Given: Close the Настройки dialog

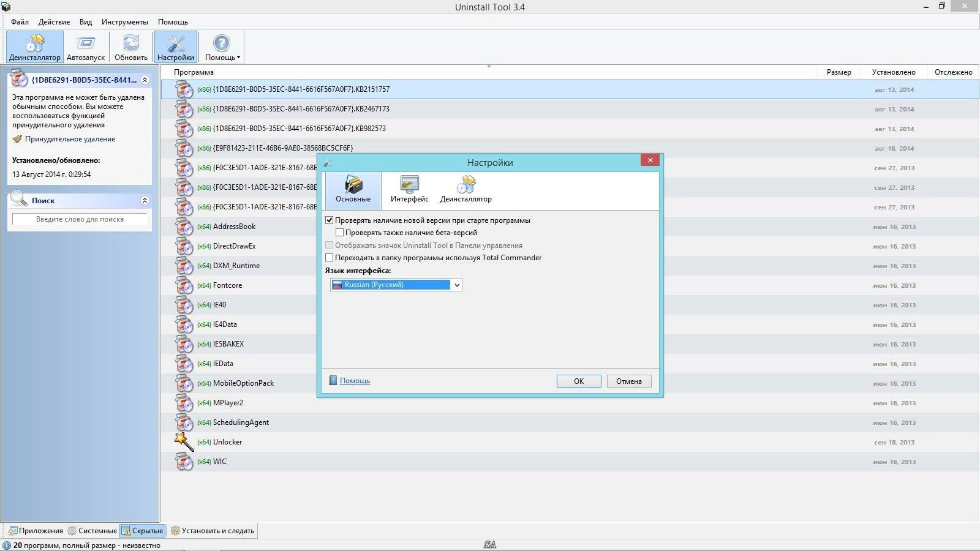Looking at the screenshot, I should point(650,160).
